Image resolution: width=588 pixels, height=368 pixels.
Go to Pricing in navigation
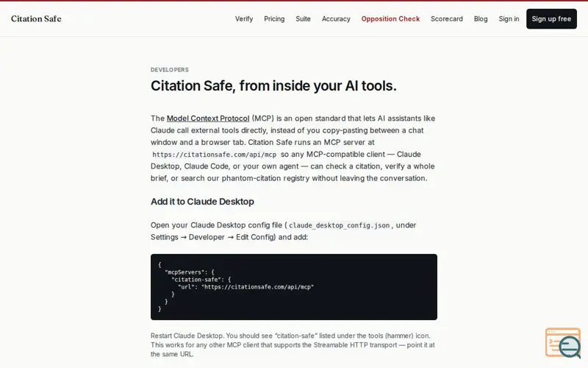pos(274,19)
